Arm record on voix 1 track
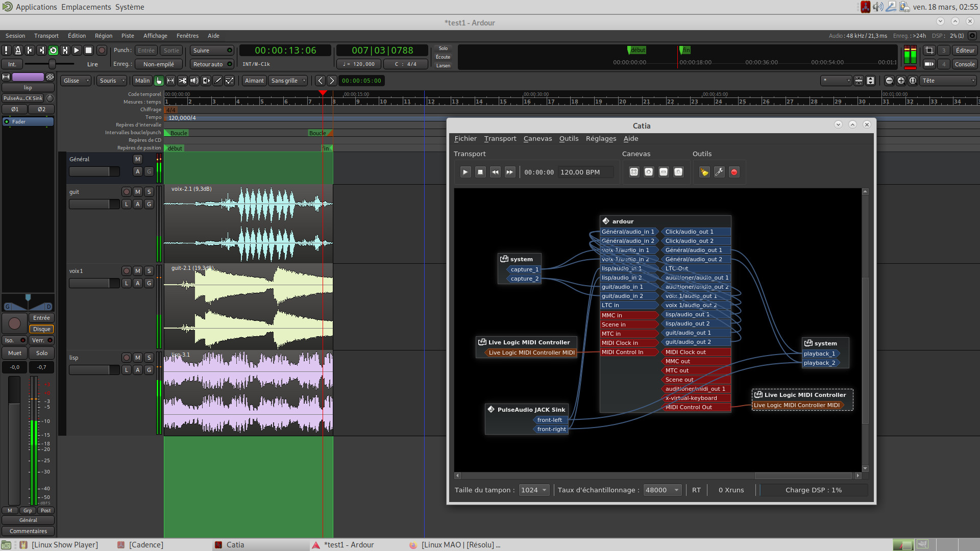This screenshot has height=551, width=980. point(127,271)
